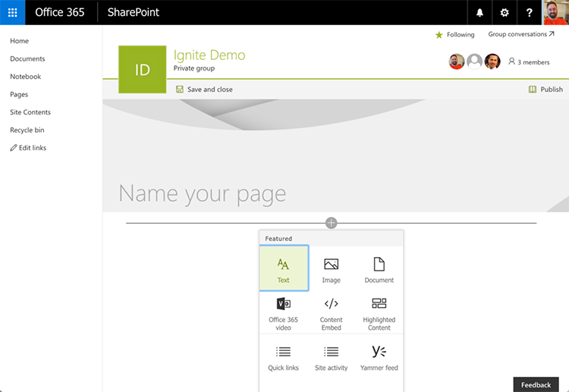
Task: Open Site Contents in the left navigation
Action: click(x=30, y=112)
